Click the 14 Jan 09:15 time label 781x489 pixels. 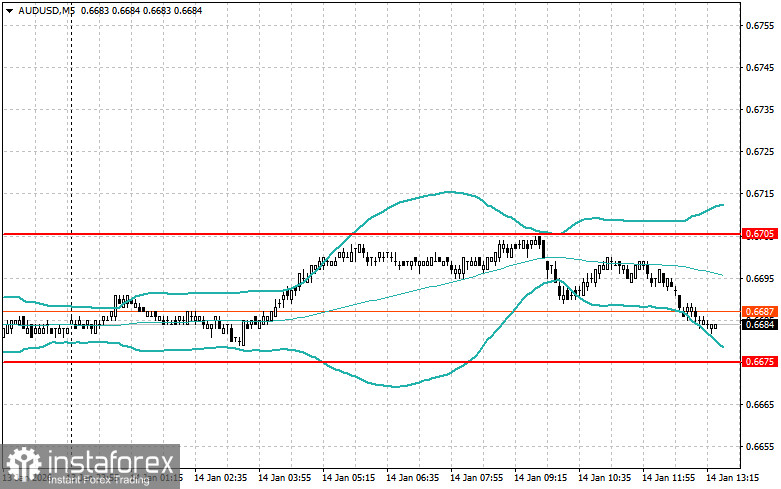point(540,478)
